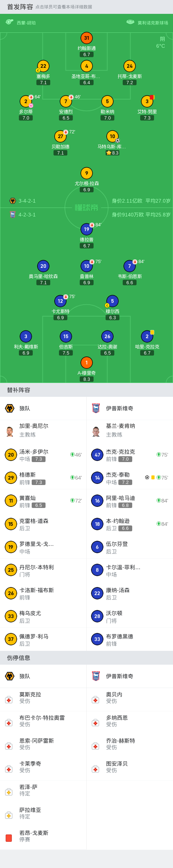Screen dimensions: 173x868
Task: Tap striker 尤尔根-拉森 number 9 icon
Action: (x=87, y=173)
